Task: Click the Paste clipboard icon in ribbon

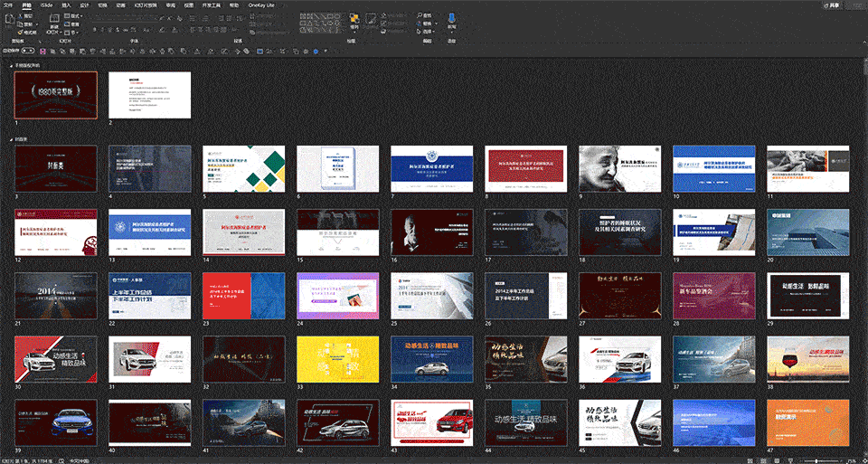Action: tap(9, 21)
